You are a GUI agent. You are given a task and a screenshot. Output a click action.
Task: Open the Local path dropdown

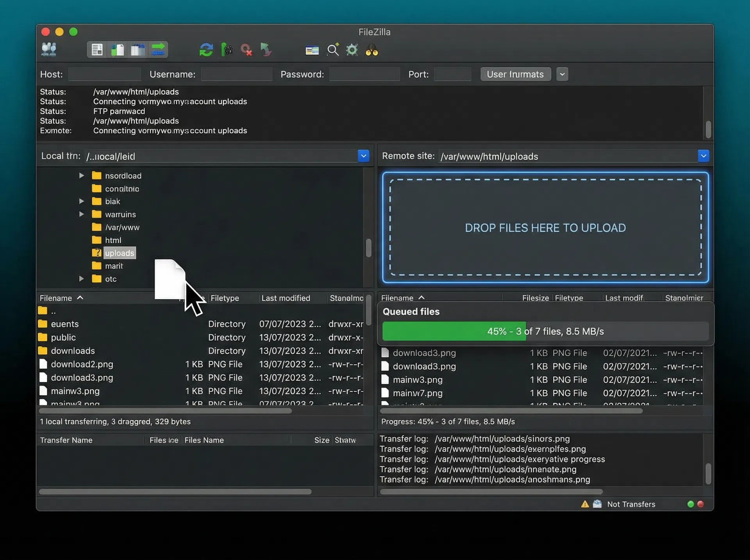(x=363, y=156)
